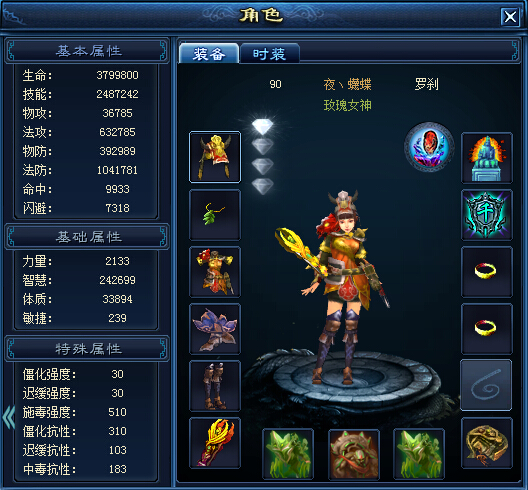528x490 pixels.
Task: Click the empty swirl equipment slot
Action: pos(486,385)
